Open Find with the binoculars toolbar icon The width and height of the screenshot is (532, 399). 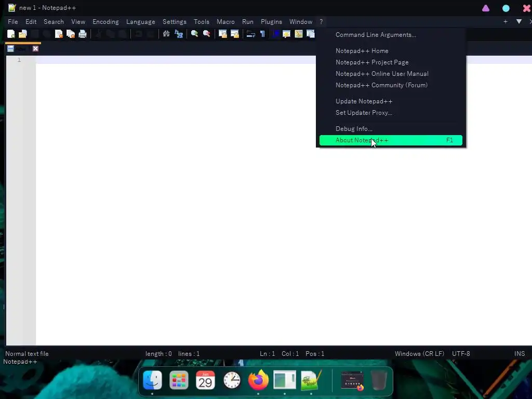click(166, 34)
